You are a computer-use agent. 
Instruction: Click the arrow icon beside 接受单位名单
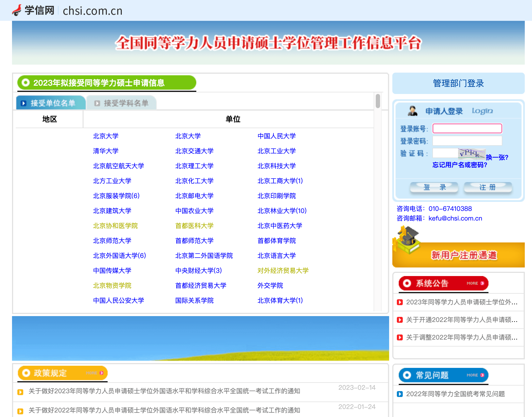[24, 103]
